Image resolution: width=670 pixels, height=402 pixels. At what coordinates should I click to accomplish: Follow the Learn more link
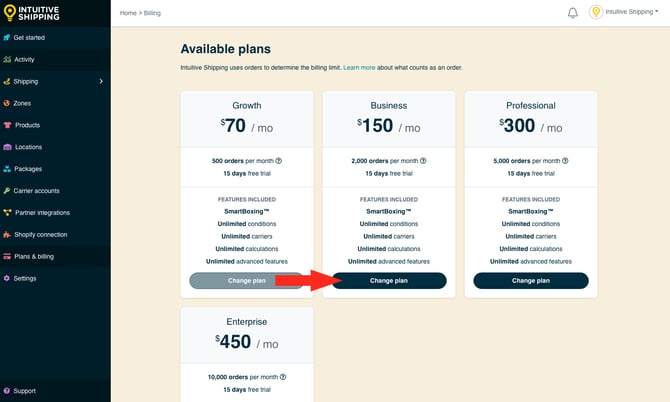[x=359, y=67]
